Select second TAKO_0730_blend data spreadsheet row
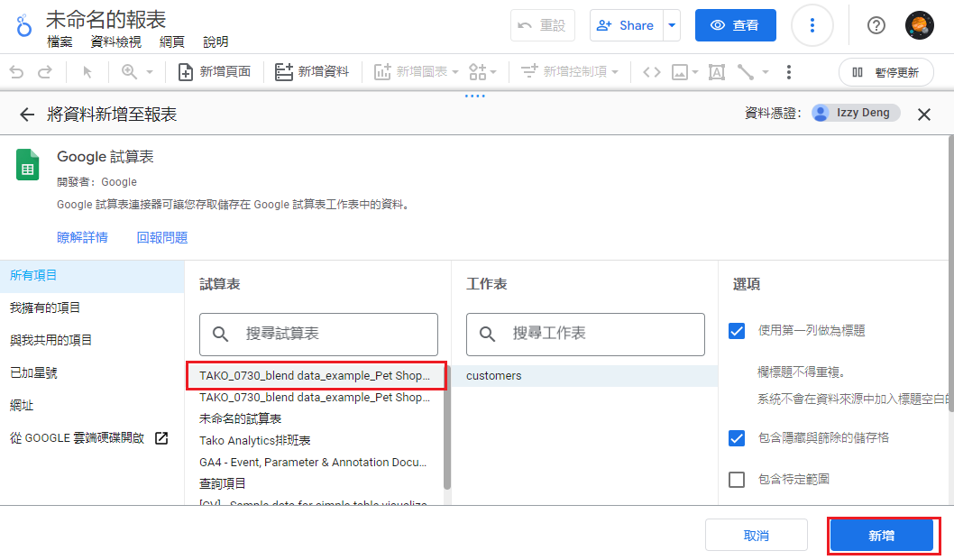The height and width of the screenshot is (560, 954). 315,398
